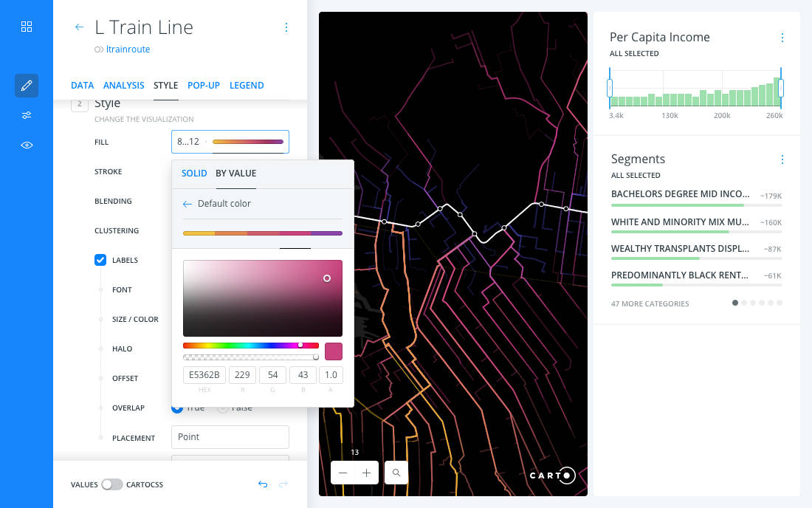Viewport: 812px width, 508px height.
Task: Select the edit/pencil tool in the blue sidebar
Action: (26, 85)
